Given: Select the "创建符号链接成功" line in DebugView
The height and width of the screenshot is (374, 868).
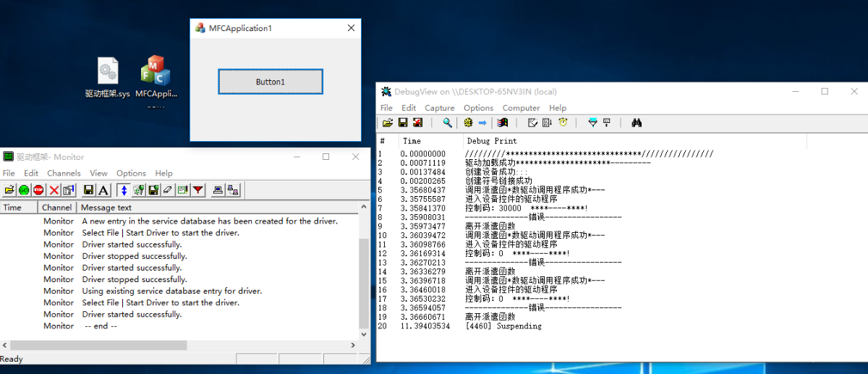Looking at the screenshot, I should (499, 181).
